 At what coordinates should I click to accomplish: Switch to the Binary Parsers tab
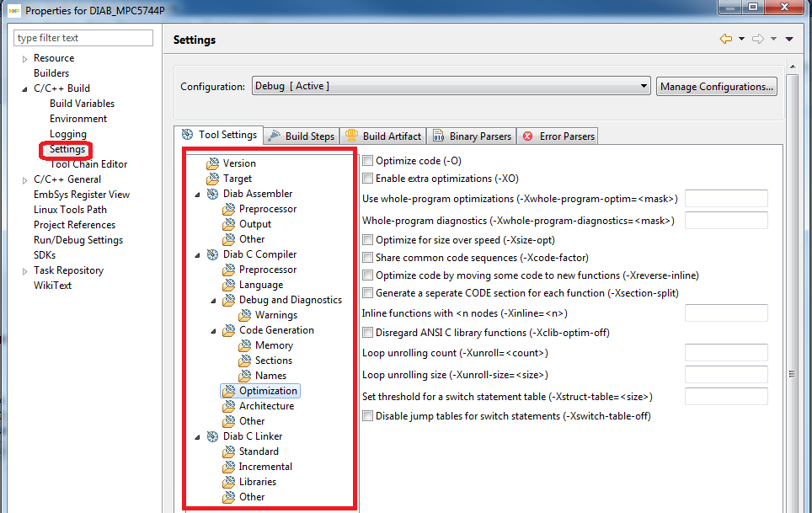click(472, 136)
